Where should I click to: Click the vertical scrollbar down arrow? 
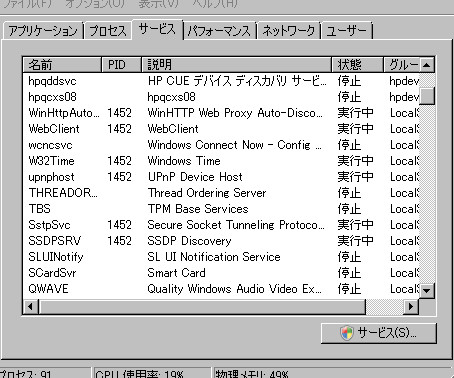[x=427, y=290]
